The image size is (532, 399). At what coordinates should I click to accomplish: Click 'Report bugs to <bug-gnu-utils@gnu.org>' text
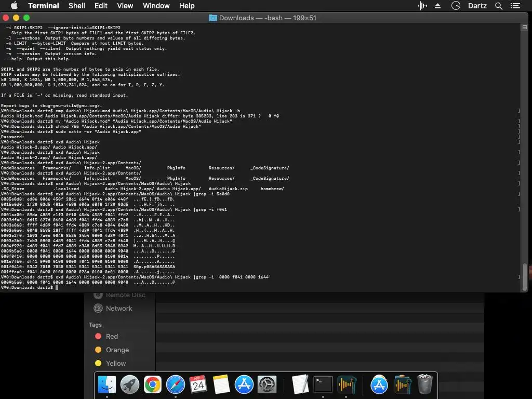[x=51, y=105]
